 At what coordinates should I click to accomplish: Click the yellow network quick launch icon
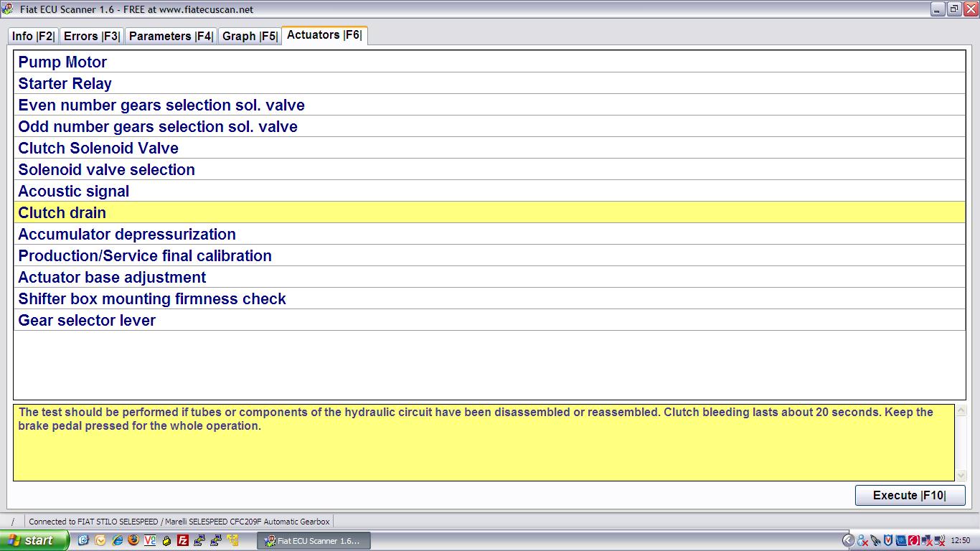(x=233, y=540)
